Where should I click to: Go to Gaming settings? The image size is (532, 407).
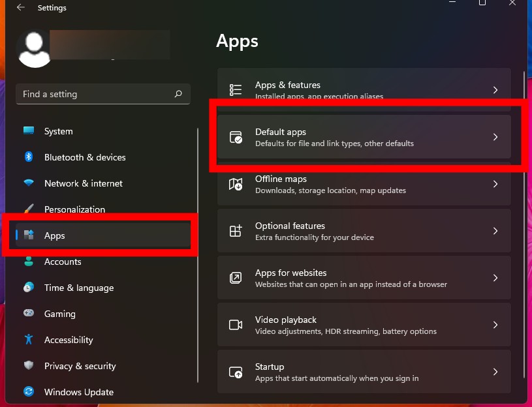click(x=102, y=314)
